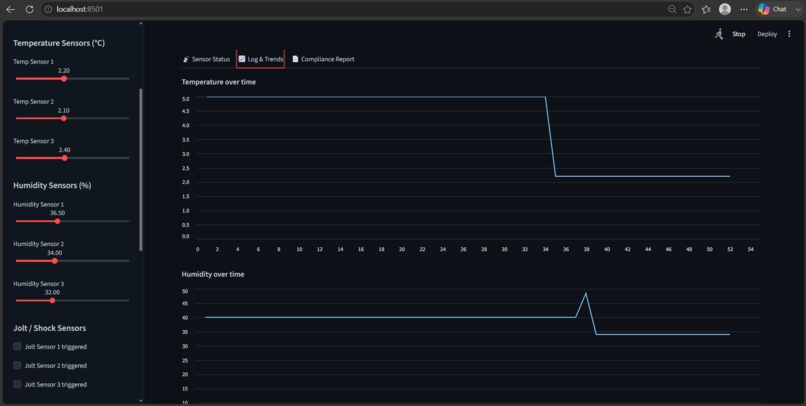This screenshot has width=806, height=406.
Task: Open the browser profile avatar
Action: tap(725, 9)
